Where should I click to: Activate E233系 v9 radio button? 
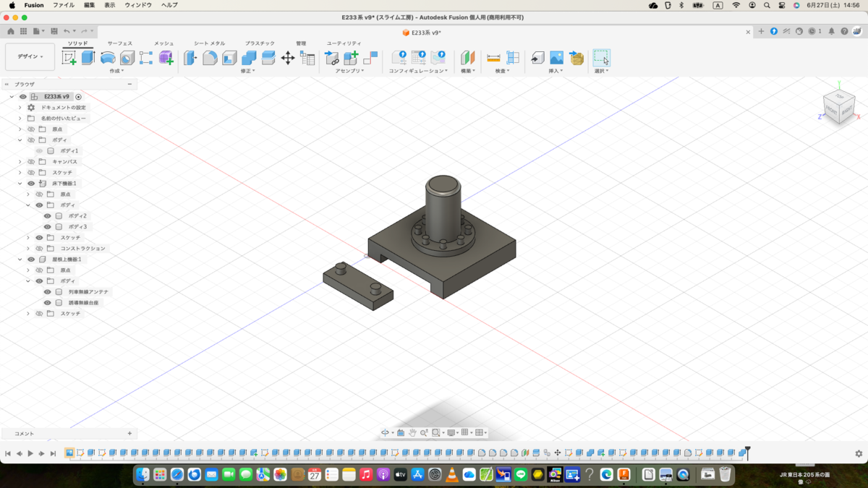click(x=79, y=96)
